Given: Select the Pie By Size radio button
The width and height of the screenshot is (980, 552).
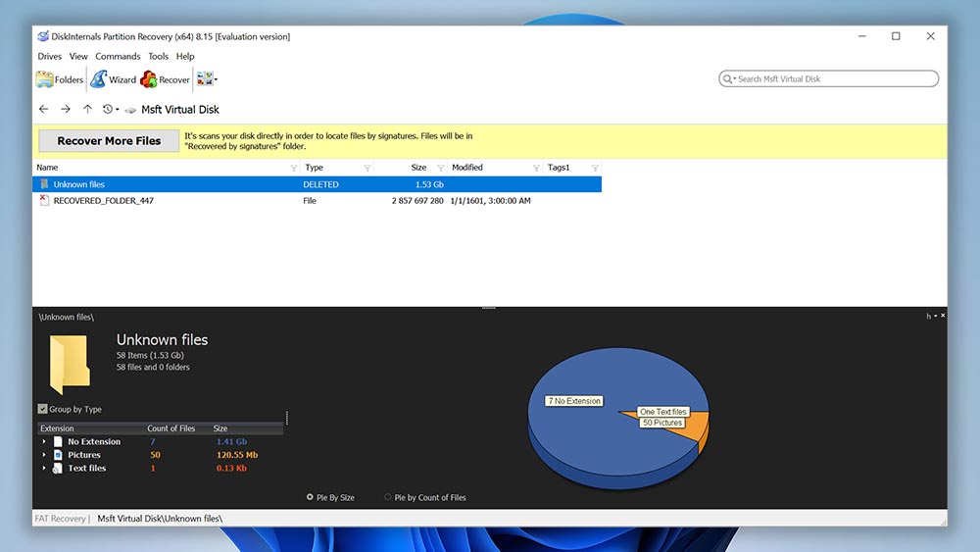Looking at the screenshot, I should tap(310, 497).
